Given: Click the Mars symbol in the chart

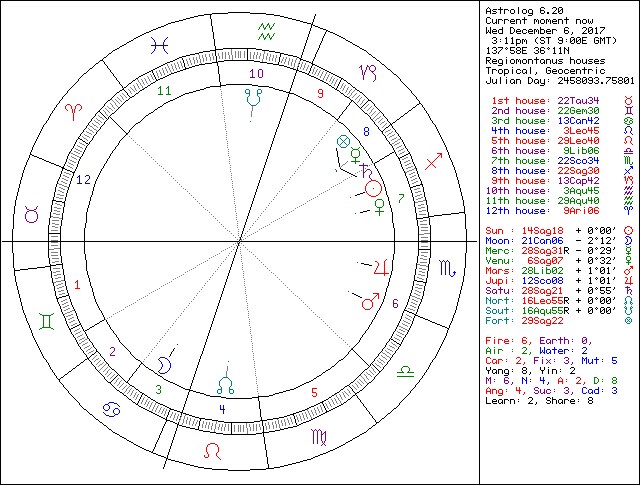Looking at the screenshot, I should 371,301.
